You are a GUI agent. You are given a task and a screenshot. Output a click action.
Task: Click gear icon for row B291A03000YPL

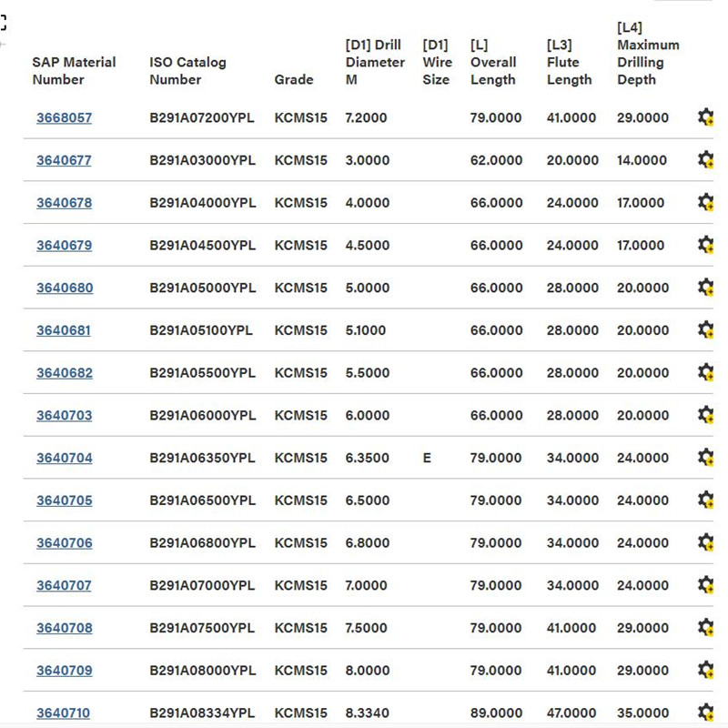[x=705, y=160]
